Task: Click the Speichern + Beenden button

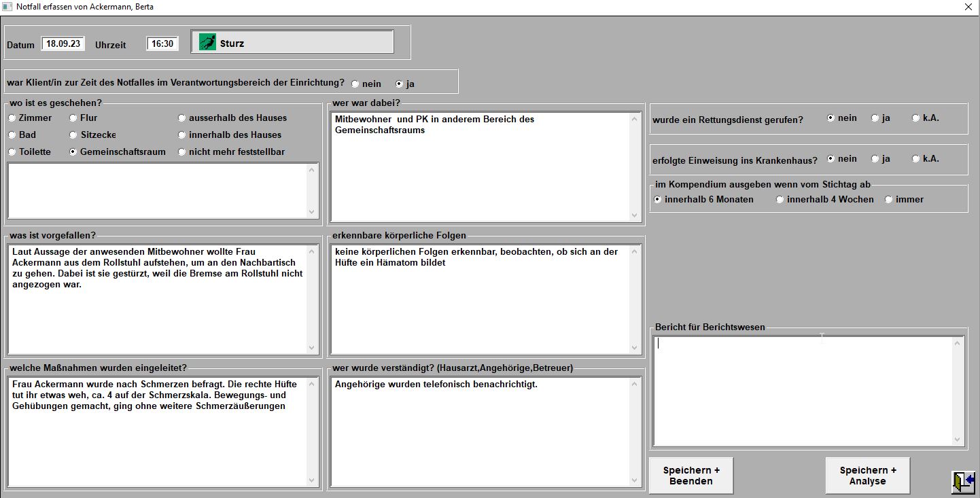Action: tap(691, 476)
